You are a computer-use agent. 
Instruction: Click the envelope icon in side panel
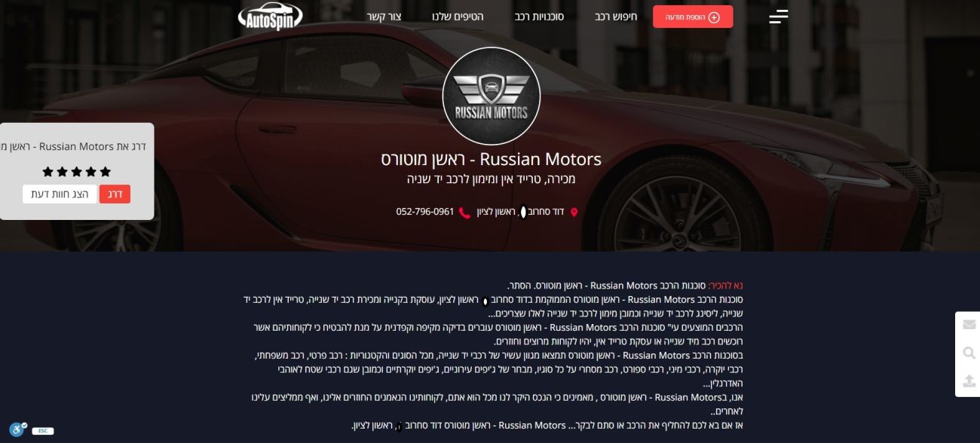pos(969,325)
